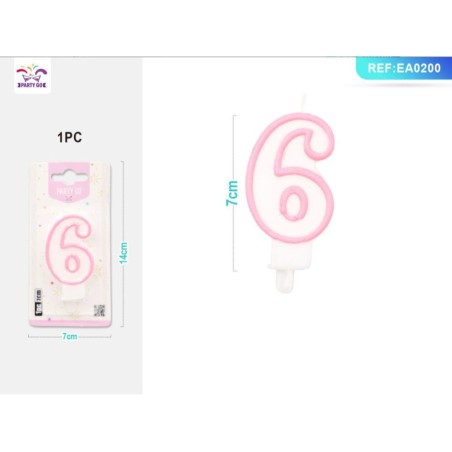Select the pink hang tab on the package
The width and height of the screenshot is (452, 452).
(69, 182)
